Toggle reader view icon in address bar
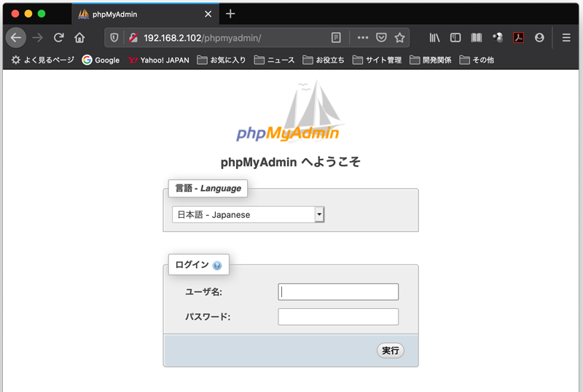This screenshot has height=392, width=583. tap(336, 38)
